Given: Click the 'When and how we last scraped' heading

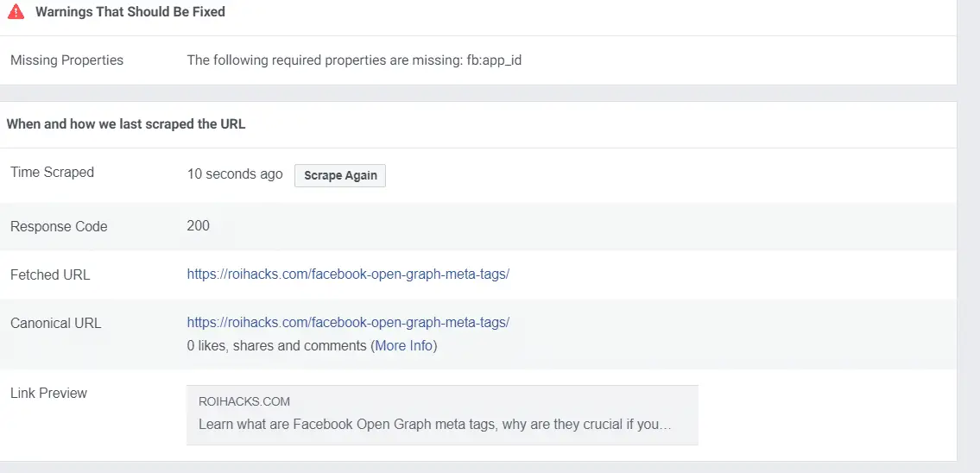Looking at the screenshot, I should coord(125,124).
